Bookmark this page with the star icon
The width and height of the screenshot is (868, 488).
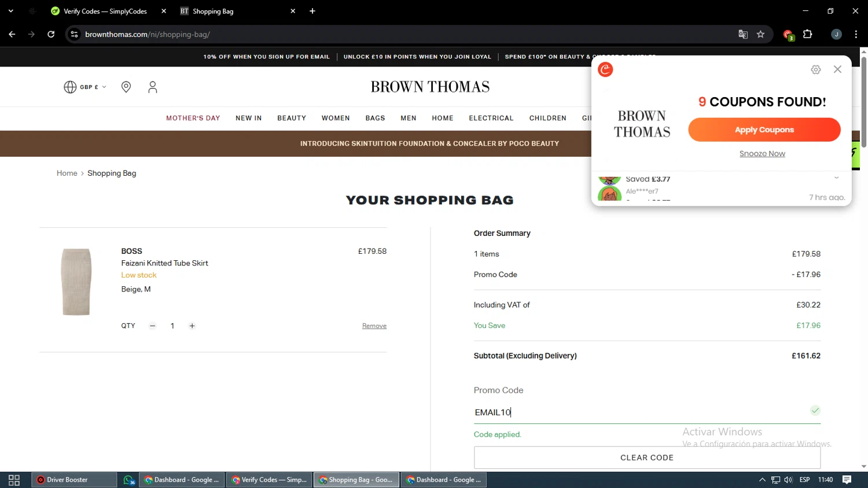760,34
